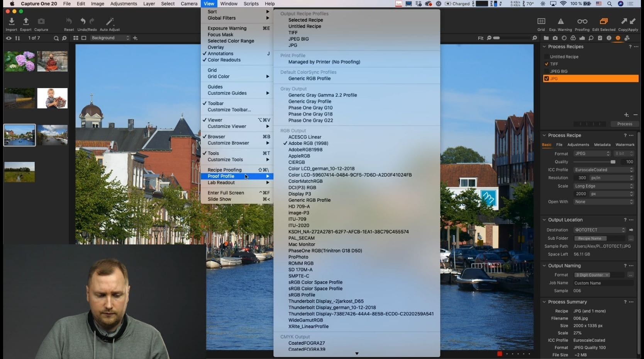644x359 pixels.
Task: Click the Edit Selected variants icon
Action: (x=604, y=21)
